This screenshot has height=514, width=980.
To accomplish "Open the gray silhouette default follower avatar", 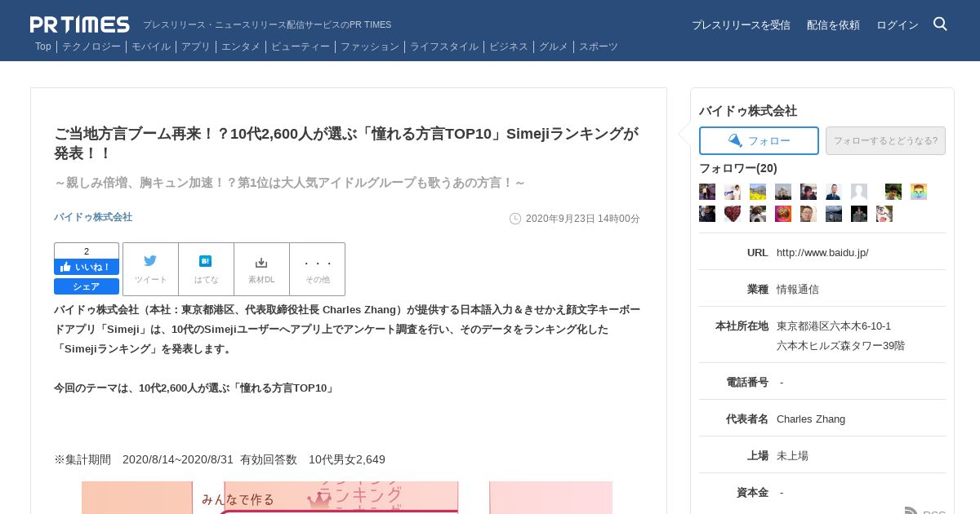I will pos(859,192).
